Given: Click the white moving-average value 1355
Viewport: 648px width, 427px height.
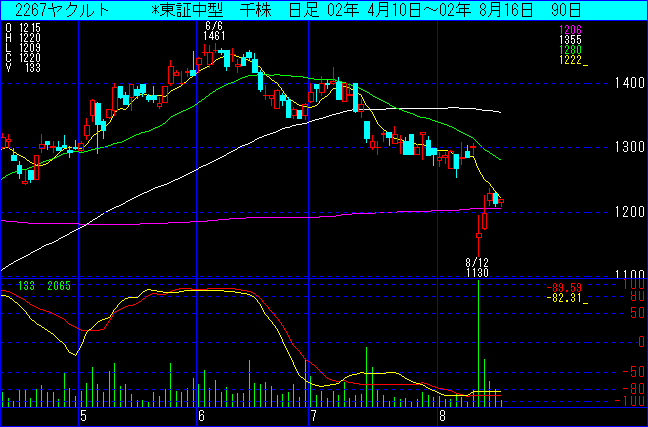Looking at the screenshot, I should (570, 40).
